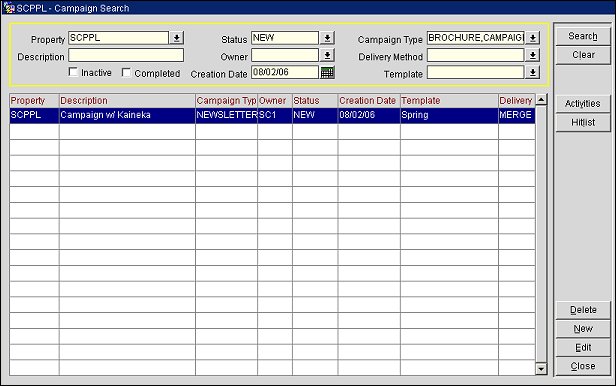Click the Creation Date field 08/02/06
The image size is (616, 386).
(x=285, y=72)
